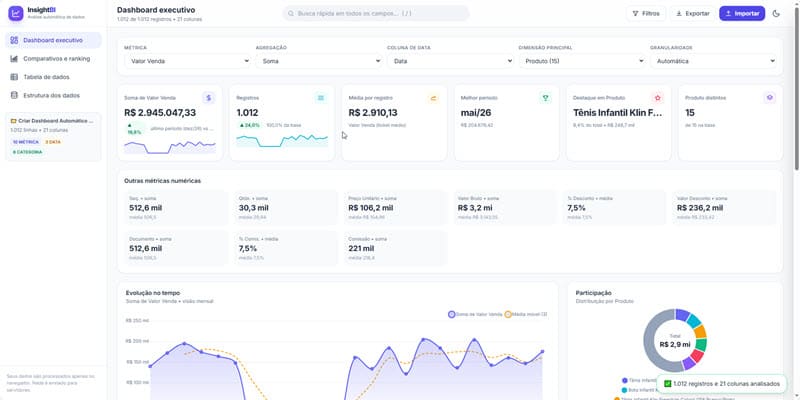Click the Documento soma 512,6 mil tile

(176, 248)
